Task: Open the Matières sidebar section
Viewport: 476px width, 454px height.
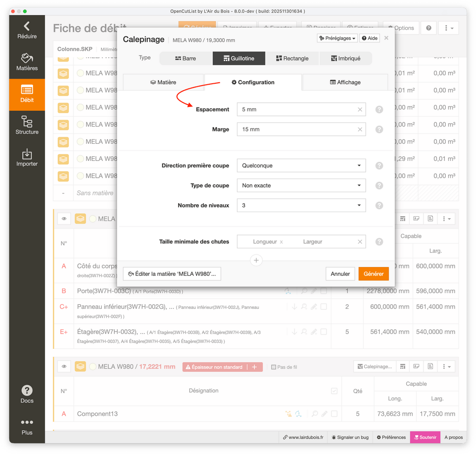Action: [x=27, y=62]
